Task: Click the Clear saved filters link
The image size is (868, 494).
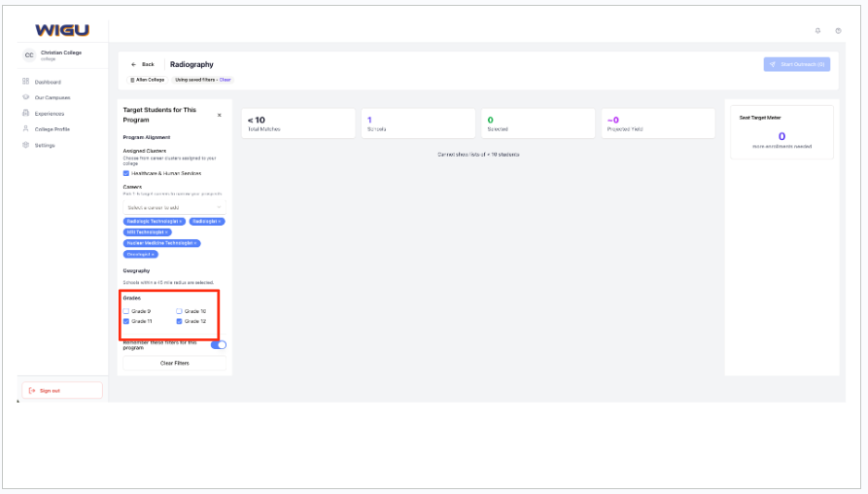Action: tap(226, 79)
